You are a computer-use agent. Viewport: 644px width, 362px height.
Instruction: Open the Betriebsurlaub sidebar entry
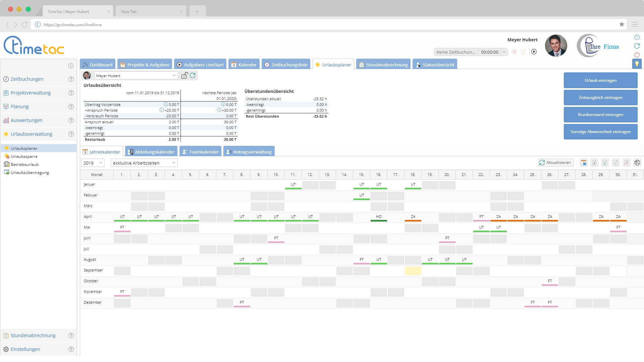pyautogui.click(x=25, y=164)
